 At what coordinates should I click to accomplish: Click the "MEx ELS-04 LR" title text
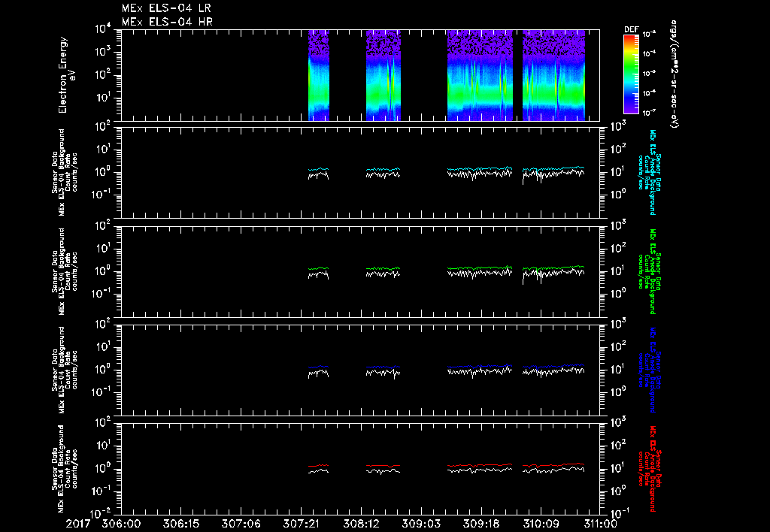(x=166, y=8)
